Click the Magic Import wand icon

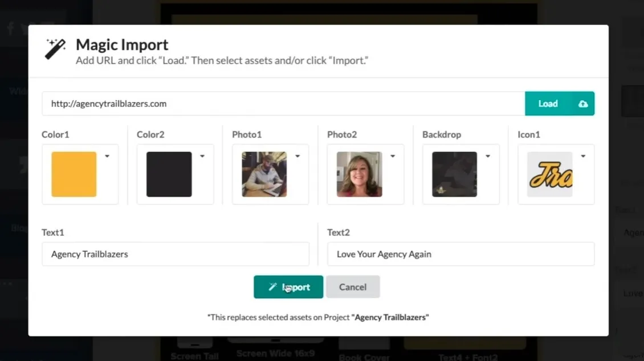click(x=55, y=49)
